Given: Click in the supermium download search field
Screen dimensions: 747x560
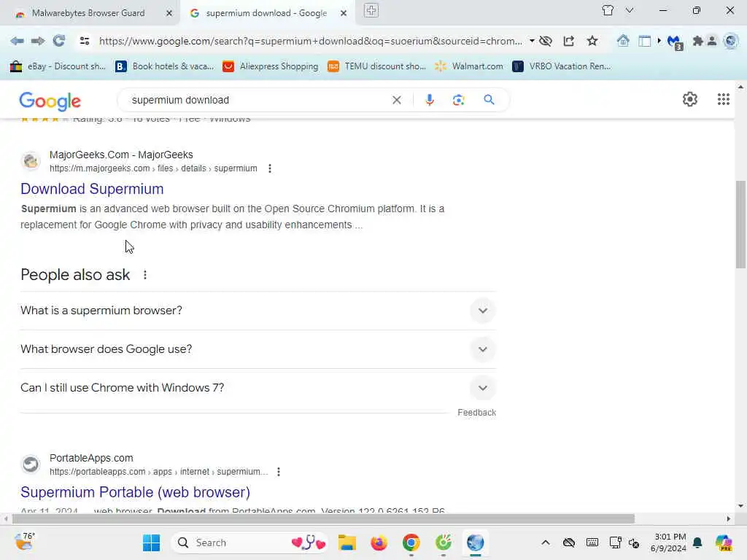Looking at the screenshot, I should pos(258,100).
